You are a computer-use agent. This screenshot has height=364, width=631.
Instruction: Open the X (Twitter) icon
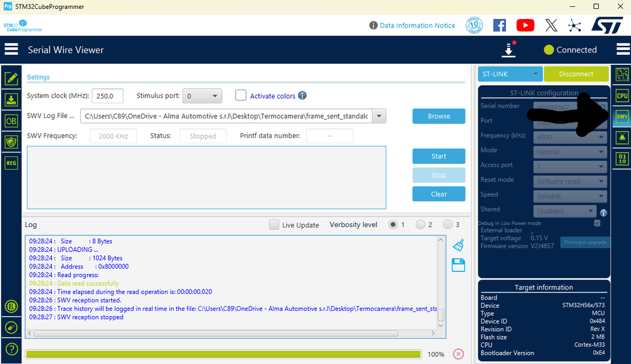551,25
